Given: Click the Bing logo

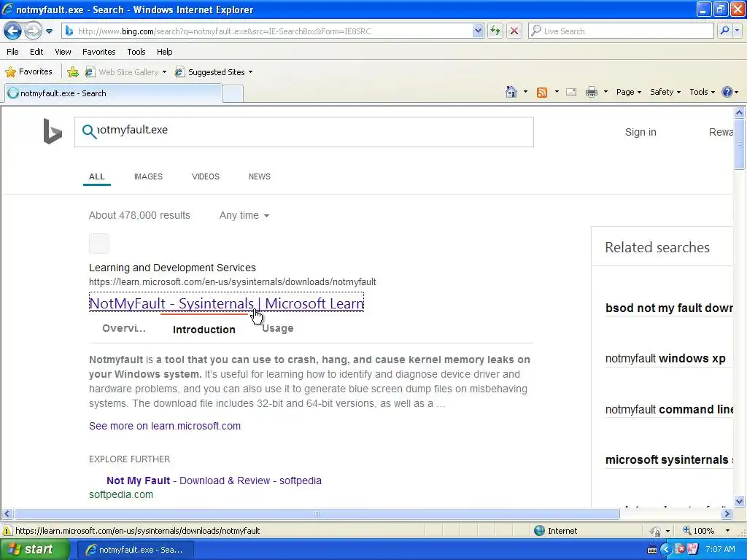Looking at the screenshot, I should (x=53, y=131).
